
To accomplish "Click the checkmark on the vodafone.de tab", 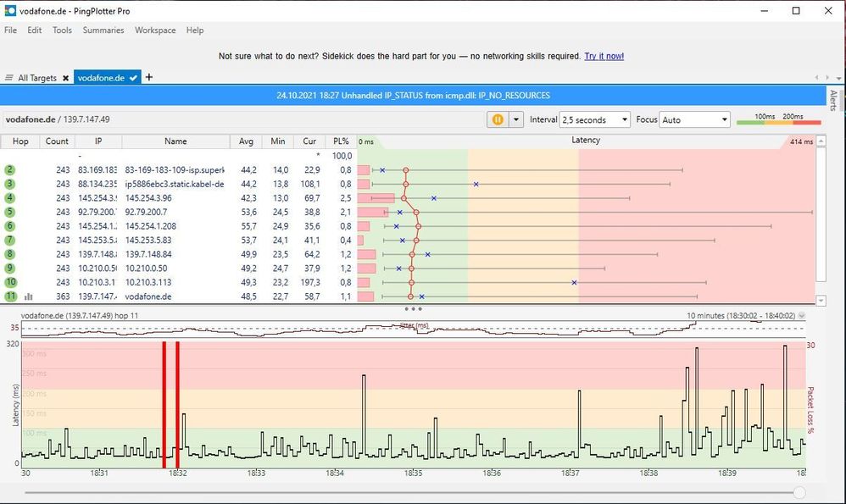I will (134, 78).
